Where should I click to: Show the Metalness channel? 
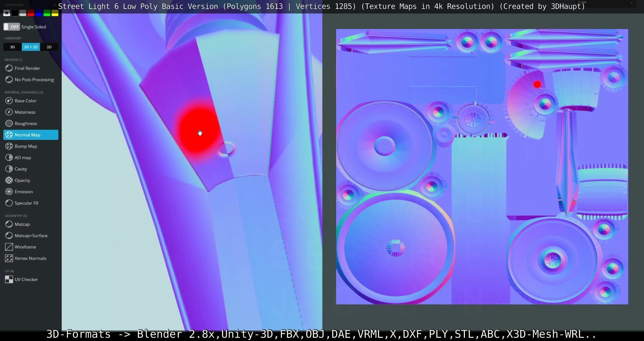pos(25,112)
